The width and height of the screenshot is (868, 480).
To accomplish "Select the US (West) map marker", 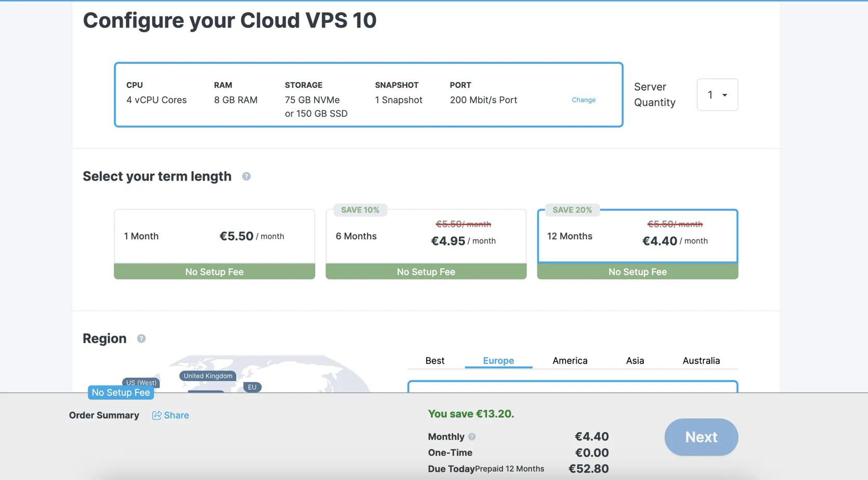I will [x=141, y=382].
